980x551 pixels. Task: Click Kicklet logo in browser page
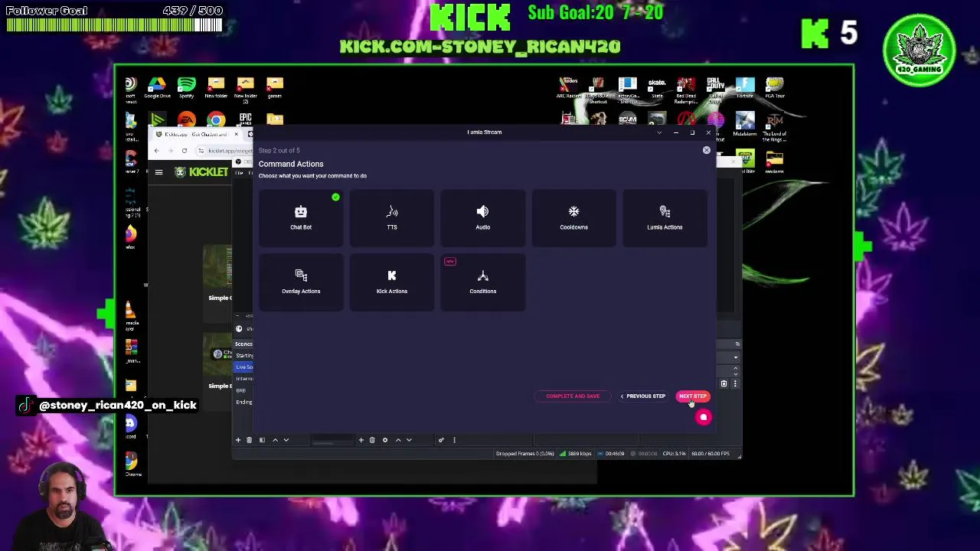[201, 172]
